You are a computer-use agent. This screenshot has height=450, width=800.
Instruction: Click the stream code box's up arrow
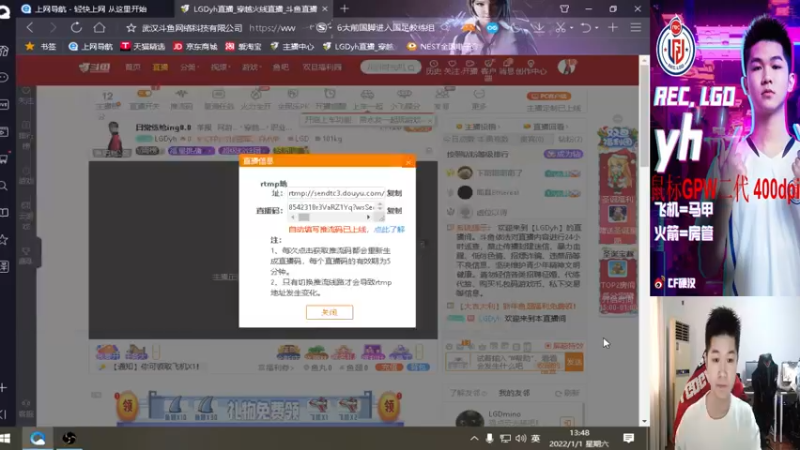tap(380, 205)
